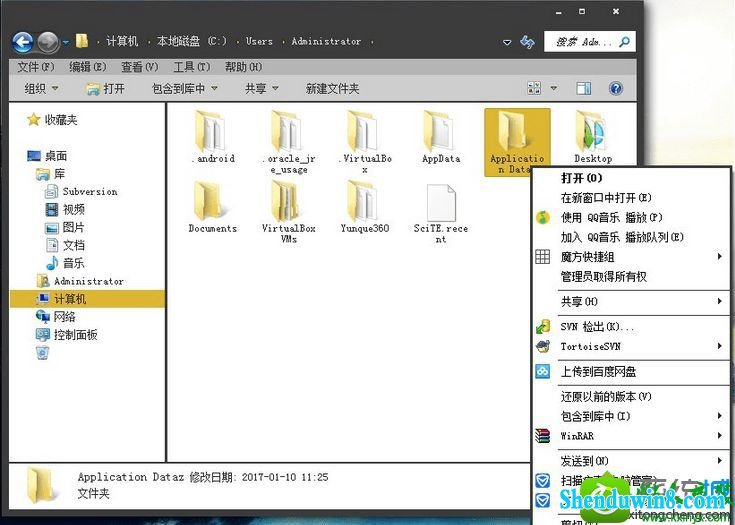The width and height of the screenshot is (735, 525).
Task: Click the search magnifier icon
Action: (624, 42)
